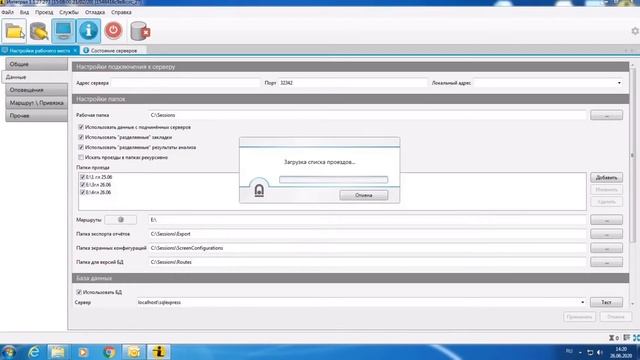
Task: Open the gear settings icon at top right
Action: point(635,31)
